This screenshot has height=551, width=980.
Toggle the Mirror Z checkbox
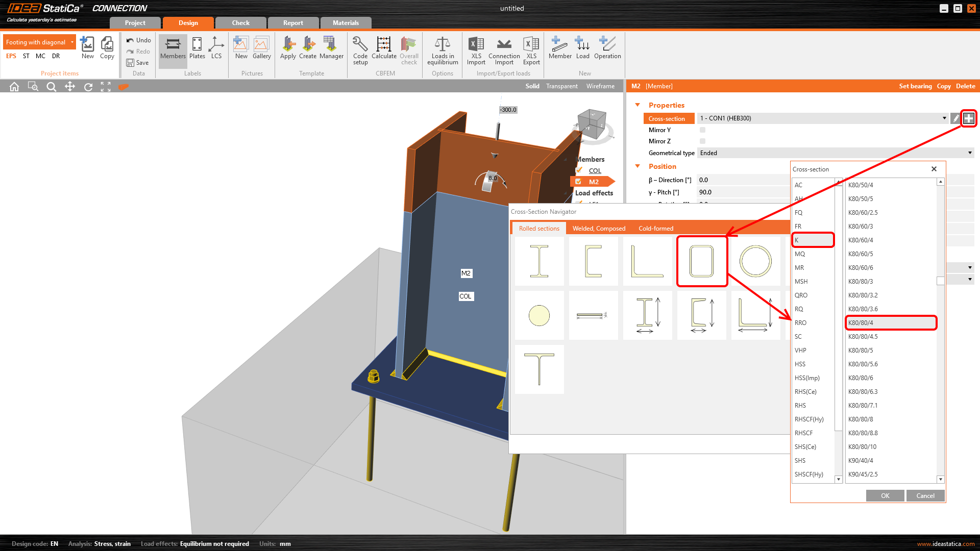coord(703,141)
